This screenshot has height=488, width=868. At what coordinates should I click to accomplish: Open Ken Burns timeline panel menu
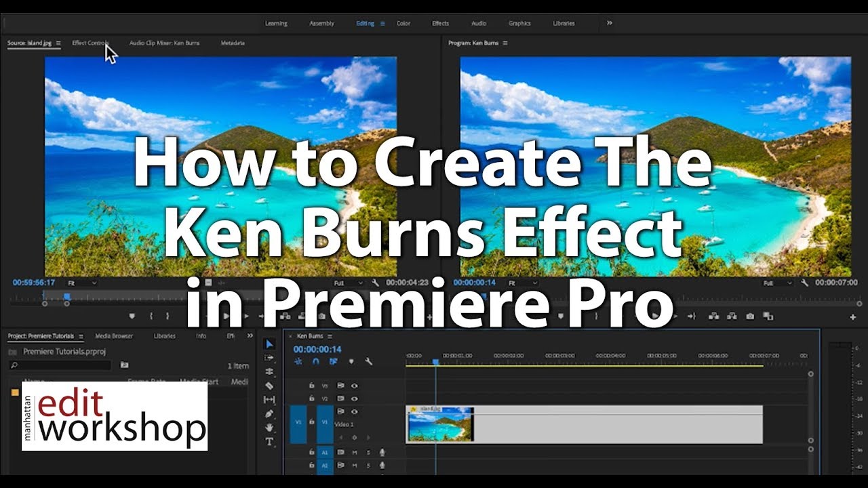coord(330,336)
